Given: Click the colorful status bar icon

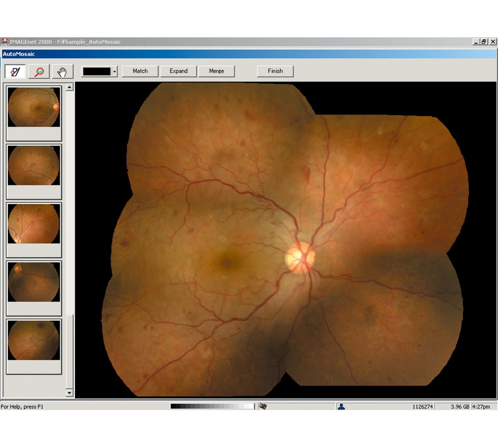Looking at the screenshot, I should pyautogui.click(x=262, y=406).
